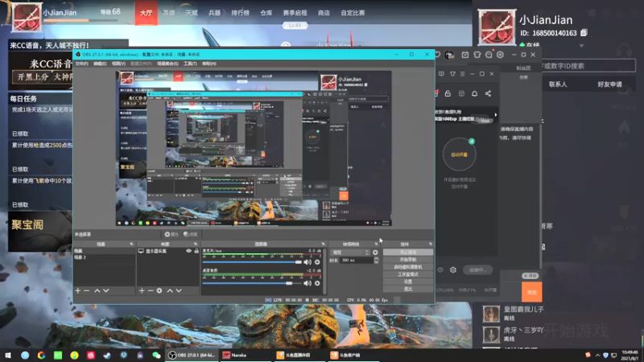Open OBS 场景集合(S) menu

coord(167,64)
